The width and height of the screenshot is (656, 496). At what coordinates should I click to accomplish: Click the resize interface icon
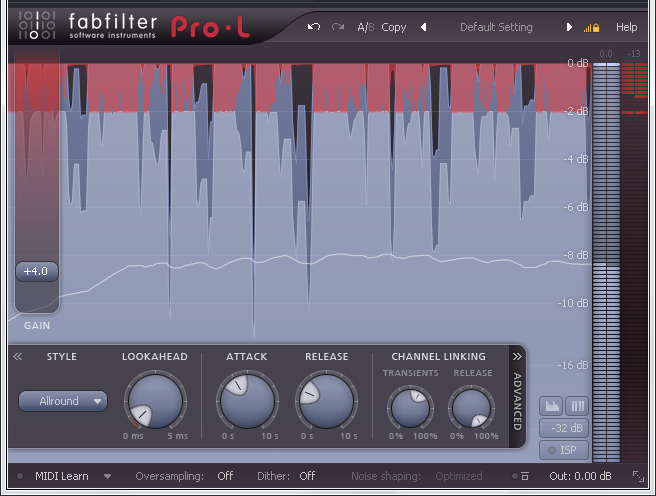(638, 476)
